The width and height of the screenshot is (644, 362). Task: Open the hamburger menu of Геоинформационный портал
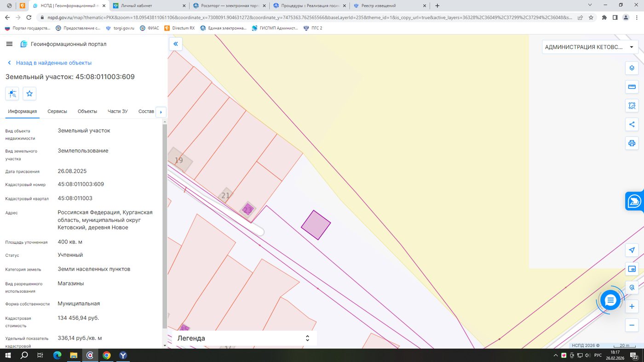click(9, 44)
